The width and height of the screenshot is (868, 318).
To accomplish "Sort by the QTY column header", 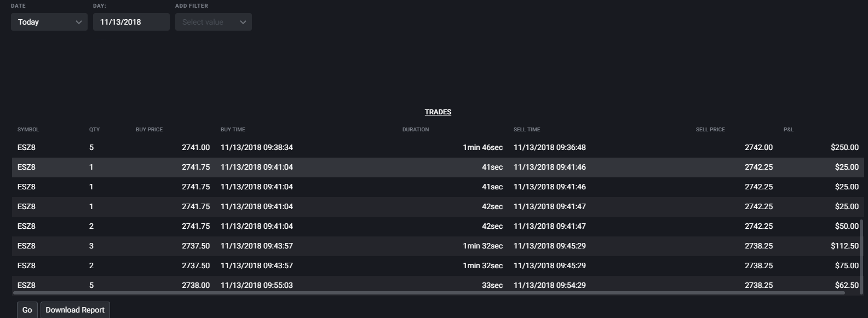I will pyautogui.click(x=94, y=130).
